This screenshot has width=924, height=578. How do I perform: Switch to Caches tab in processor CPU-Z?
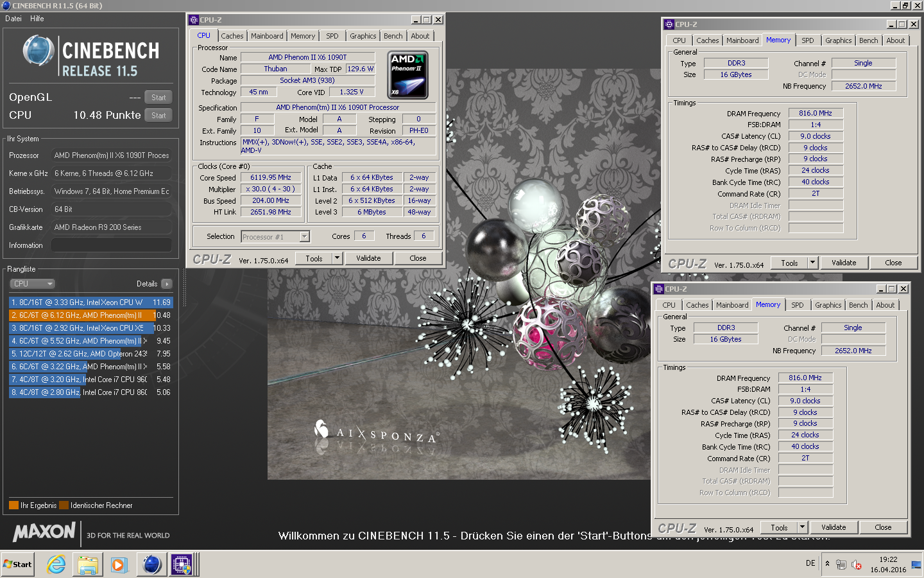(232, 36)
